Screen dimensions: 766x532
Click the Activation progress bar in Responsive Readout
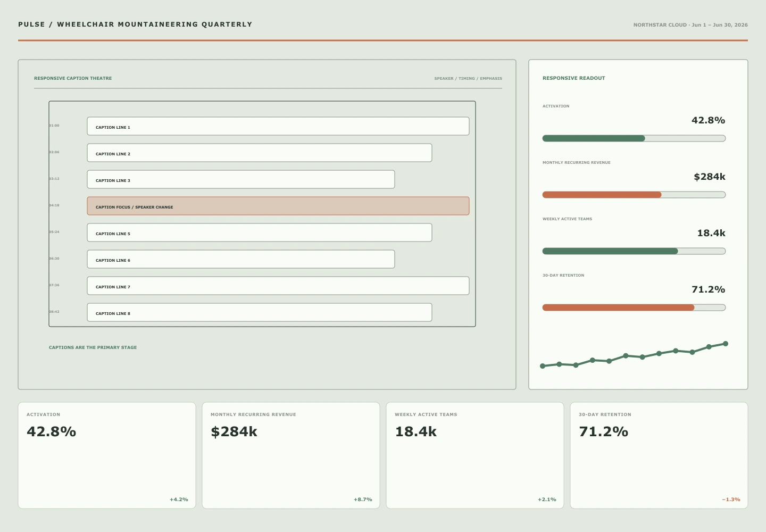(x=634, y=138)
